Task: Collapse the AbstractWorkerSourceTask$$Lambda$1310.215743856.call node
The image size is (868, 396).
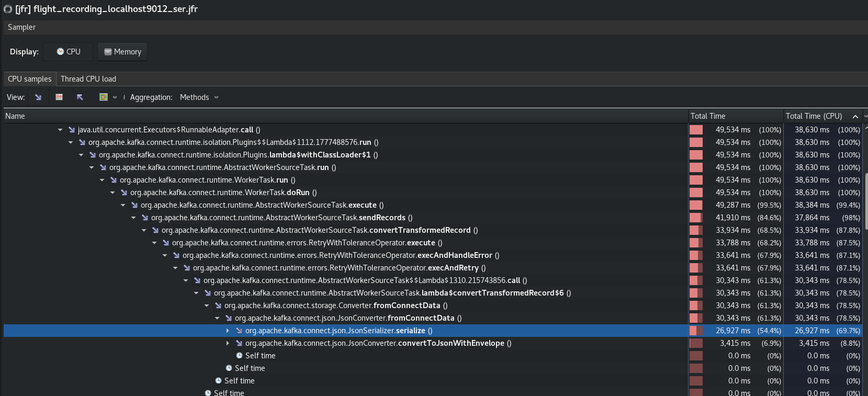Action: [186, 280]
